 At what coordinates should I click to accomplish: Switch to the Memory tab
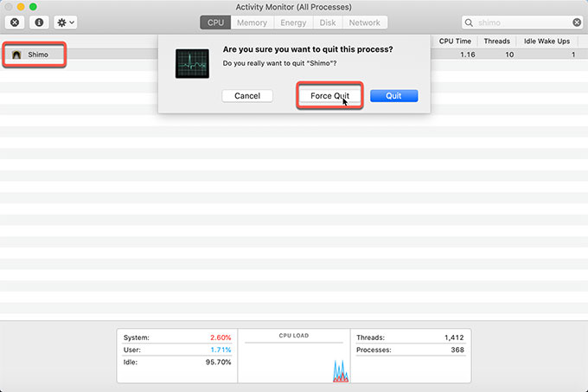[252, 23]
